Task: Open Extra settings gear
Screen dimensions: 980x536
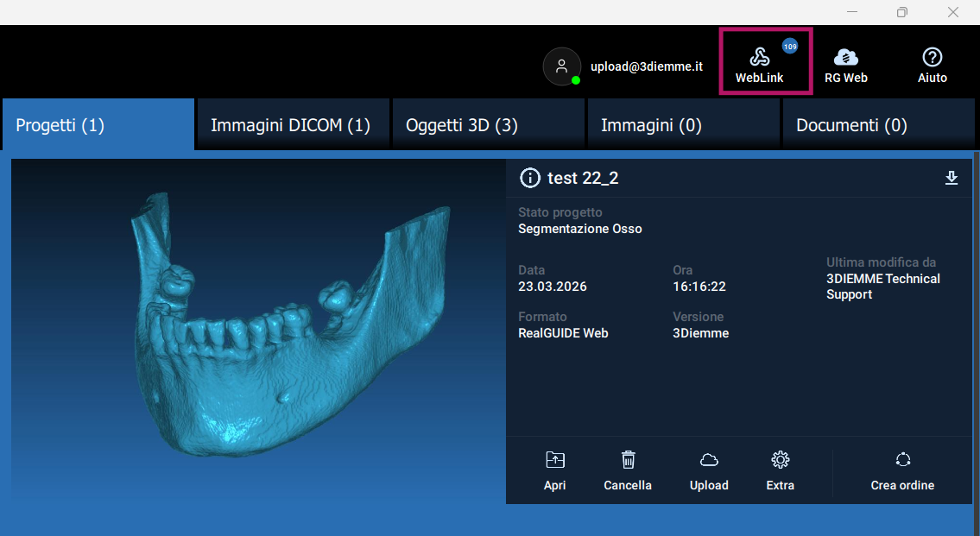Action: [x=780, y=461]
